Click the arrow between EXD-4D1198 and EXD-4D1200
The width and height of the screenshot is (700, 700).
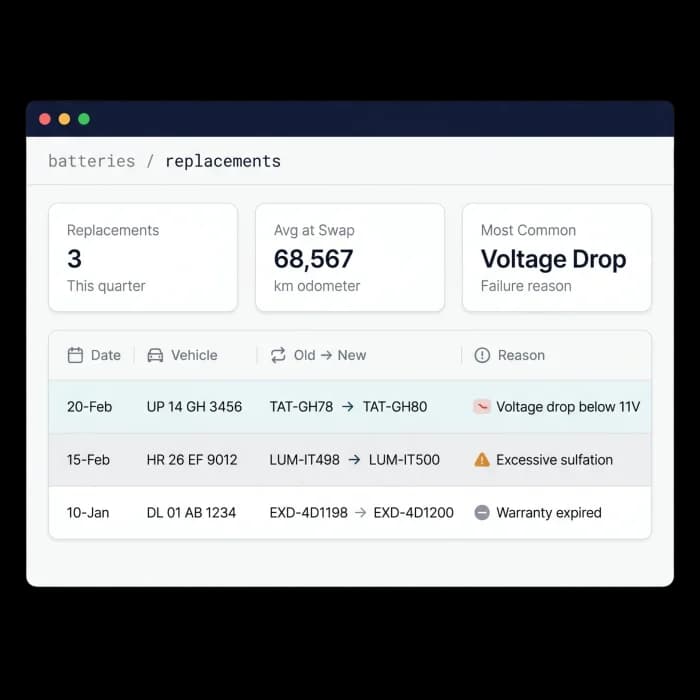[x=361, y=512]
